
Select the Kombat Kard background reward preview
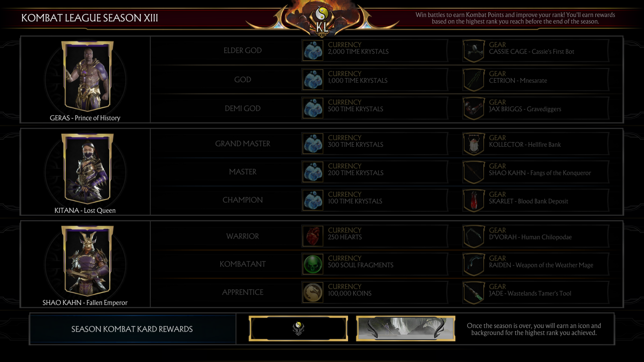coord(406,328)
